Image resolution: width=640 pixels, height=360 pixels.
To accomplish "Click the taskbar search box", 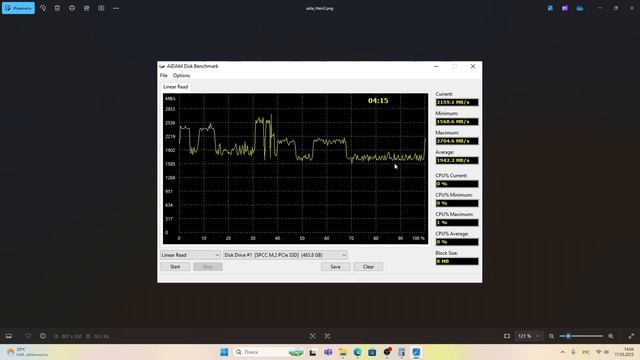I will pyautogui.click(x=269, y=352).
